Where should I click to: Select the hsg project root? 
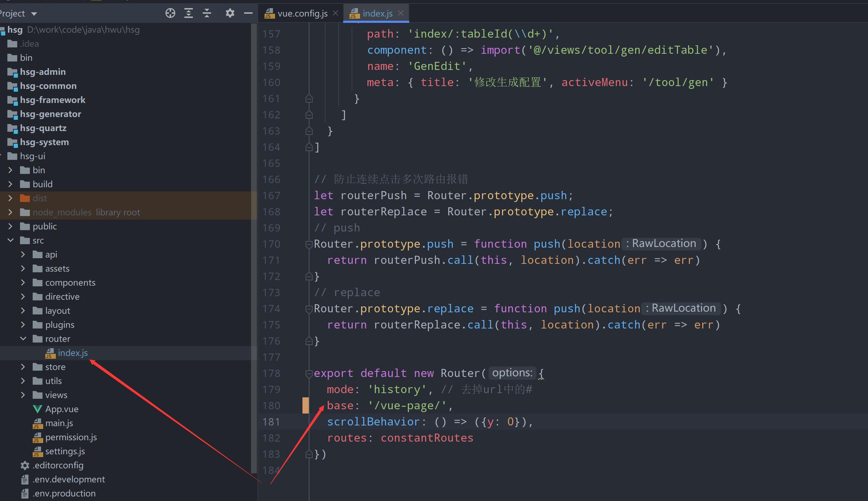[15, 30]
